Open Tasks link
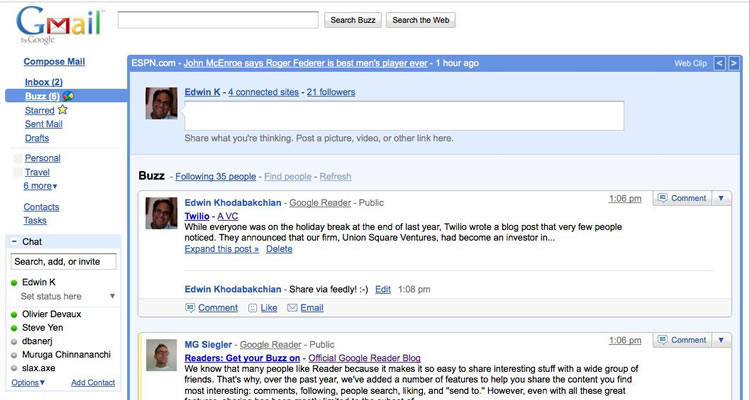The width and height of the screenshot is (750, 400). [x=35, y=221]
